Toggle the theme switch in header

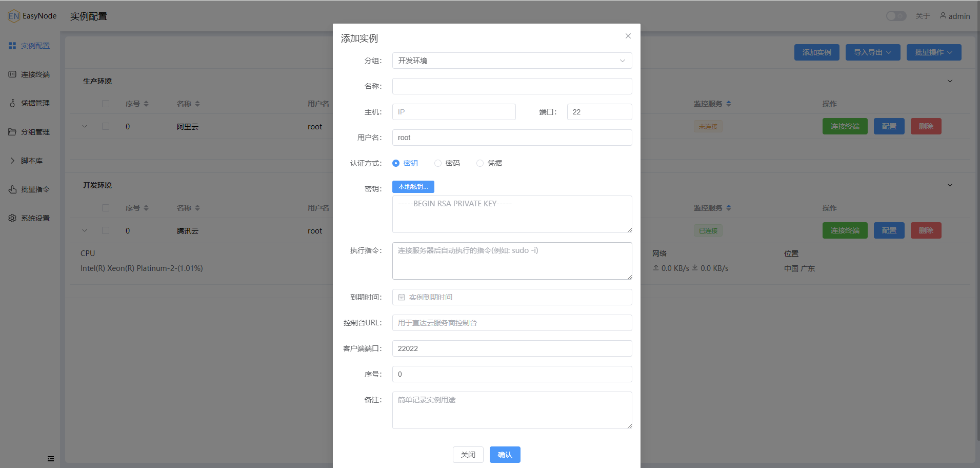[x=896, y=16]
